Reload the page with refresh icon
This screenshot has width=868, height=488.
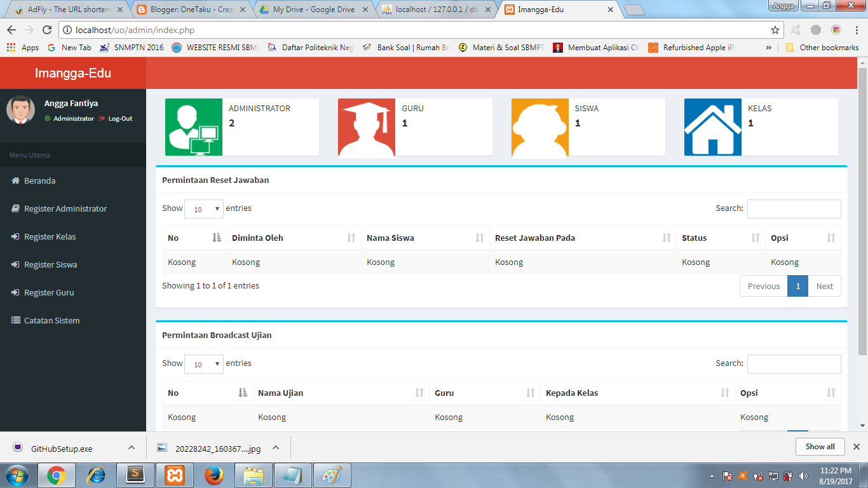click(x=46, y=30)
